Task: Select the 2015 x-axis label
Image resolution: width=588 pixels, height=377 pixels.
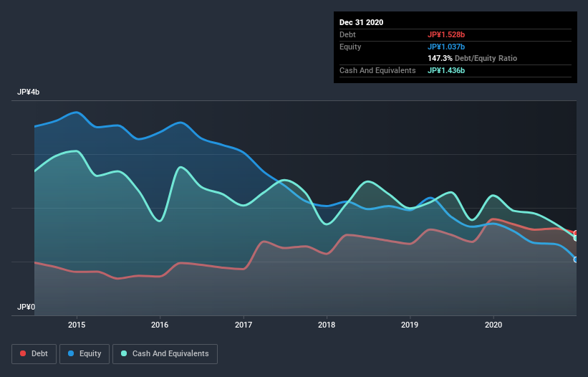Action: click(77, 325)
